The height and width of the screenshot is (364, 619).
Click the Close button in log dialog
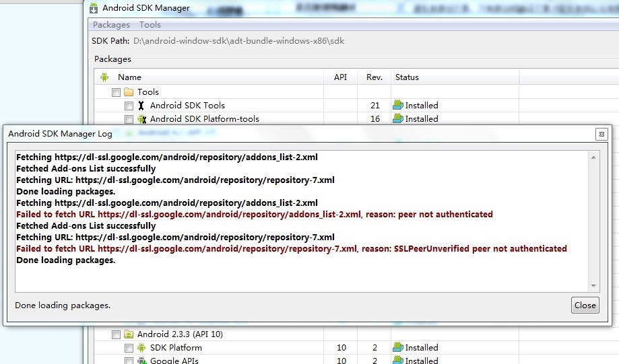tap(585, 305)
